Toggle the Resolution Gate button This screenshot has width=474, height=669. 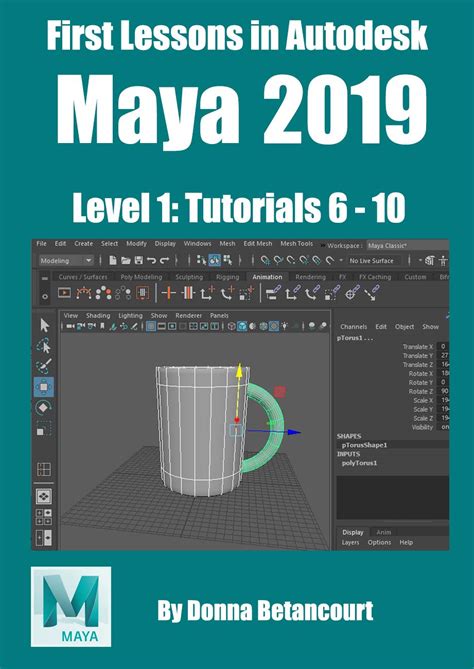coord(172,326)
